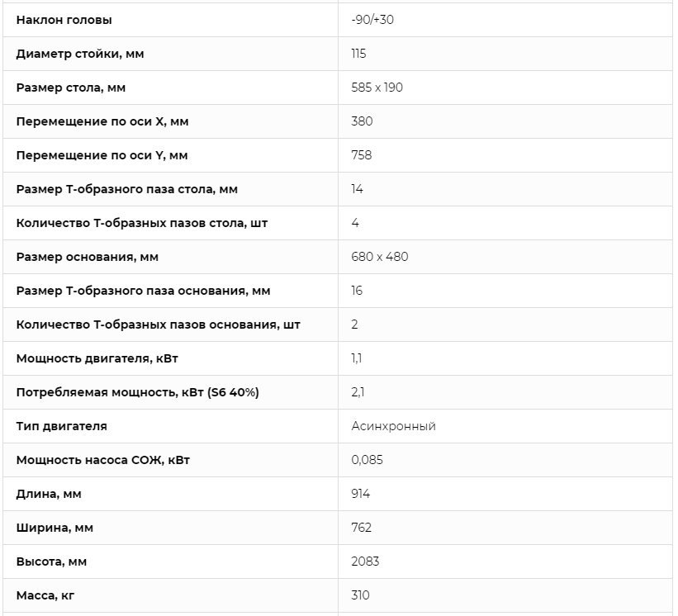Click 'Количество Т-образных пазов стола, шт' label
The image size is (678, 616).
click(141, 223)
